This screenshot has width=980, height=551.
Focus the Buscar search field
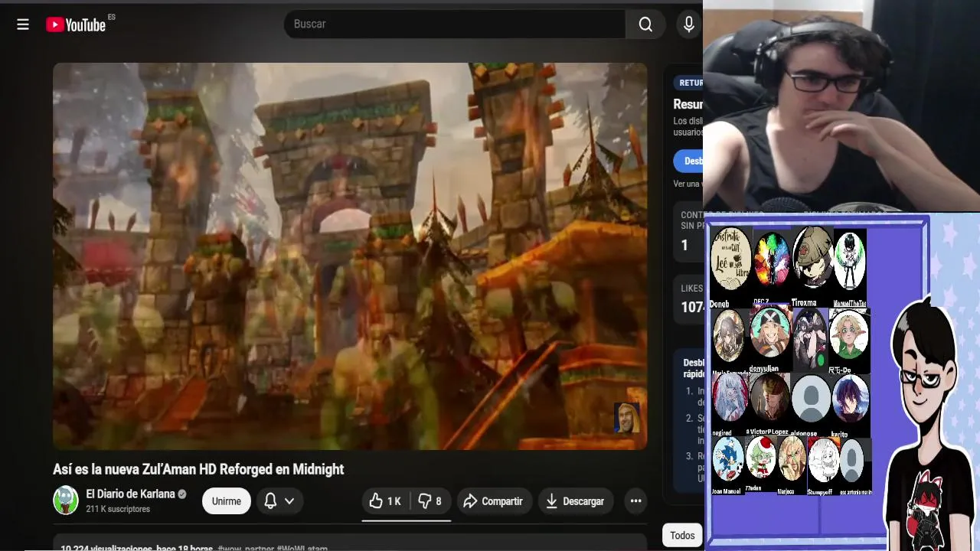click(455, 24)
